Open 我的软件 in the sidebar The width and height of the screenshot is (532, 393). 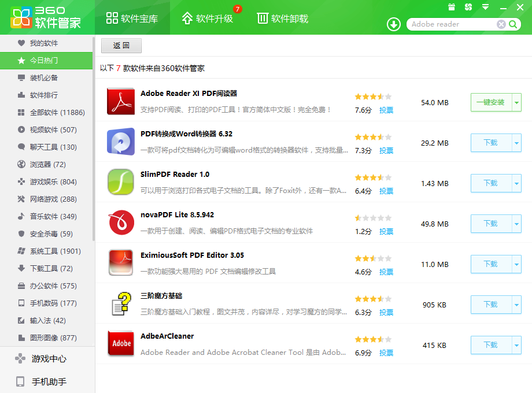tap(46, 43)
